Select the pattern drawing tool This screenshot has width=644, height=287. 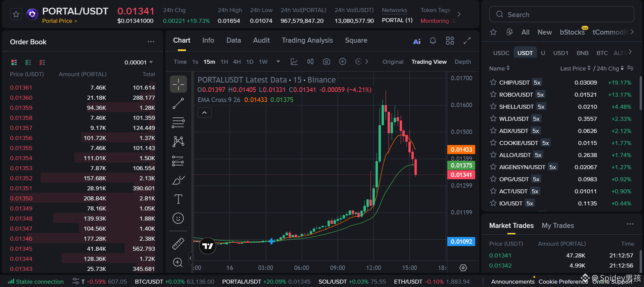click(178, 141)
